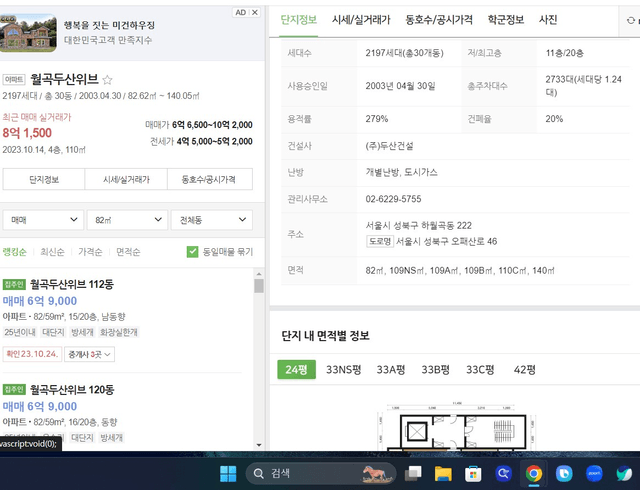Switch to the 사진 tab
The image size is (640, 490).
[548, 20]
